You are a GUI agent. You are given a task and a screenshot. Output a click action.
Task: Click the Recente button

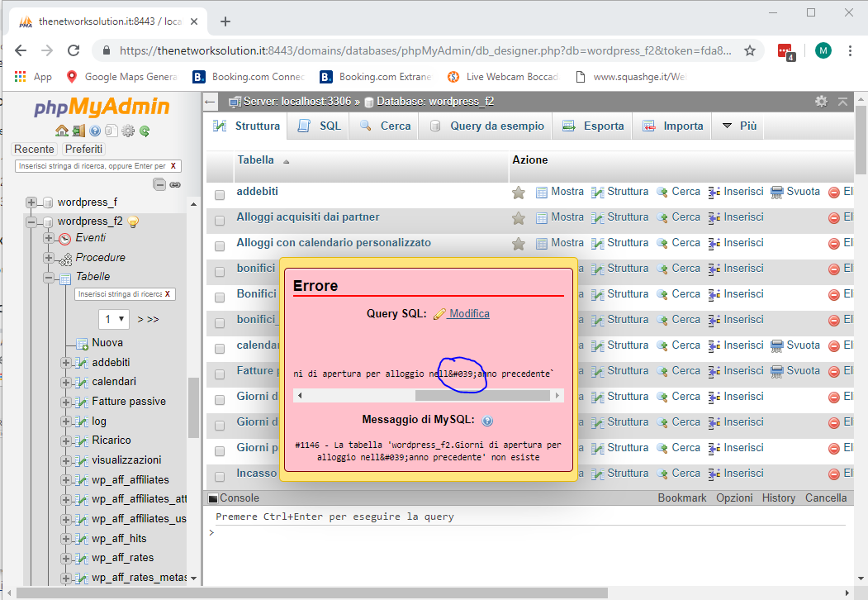point(35,149)
